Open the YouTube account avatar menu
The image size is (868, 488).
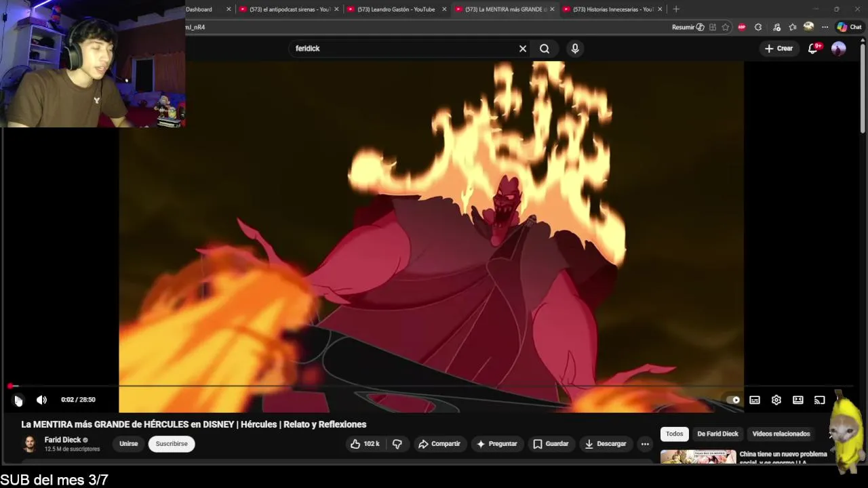[839, 49]
